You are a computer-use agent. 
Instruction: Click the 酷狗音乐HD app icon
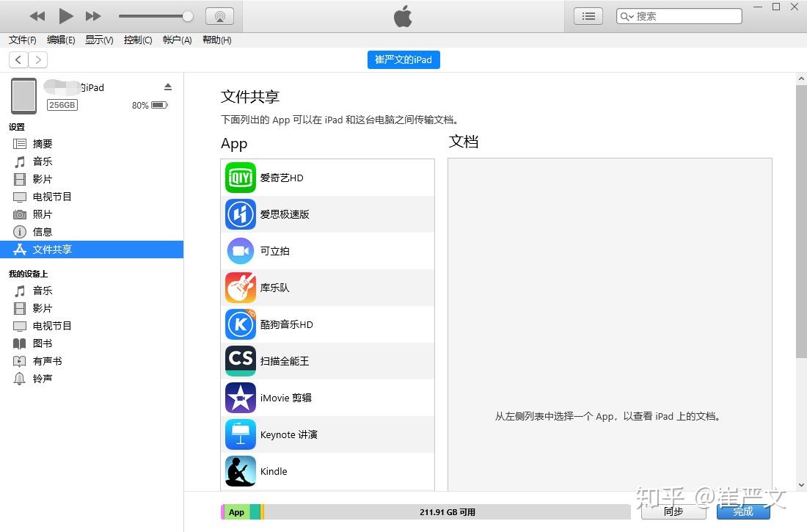241,324
